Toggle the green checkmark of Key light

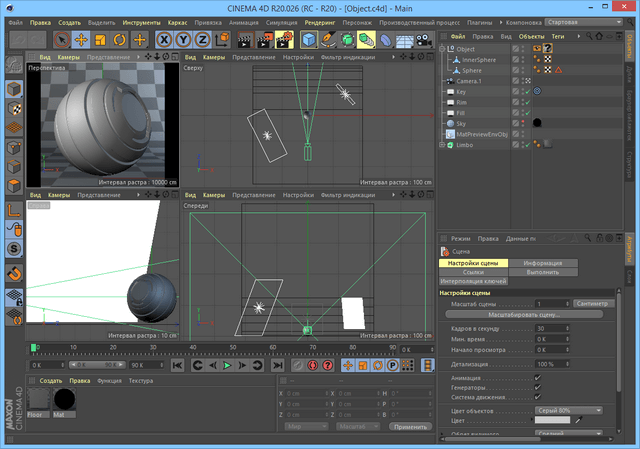527,91
